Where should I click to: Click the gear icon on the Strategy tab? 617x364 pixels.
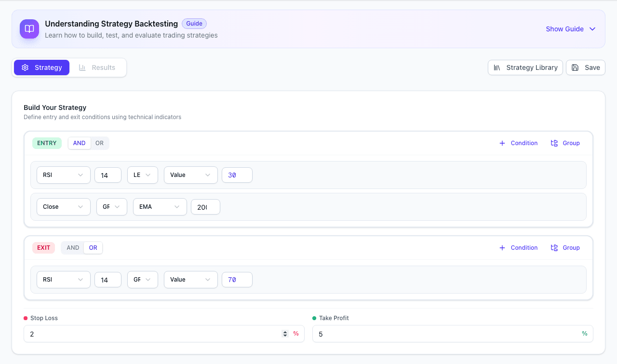pyautogui.click(x=25, y=67)
